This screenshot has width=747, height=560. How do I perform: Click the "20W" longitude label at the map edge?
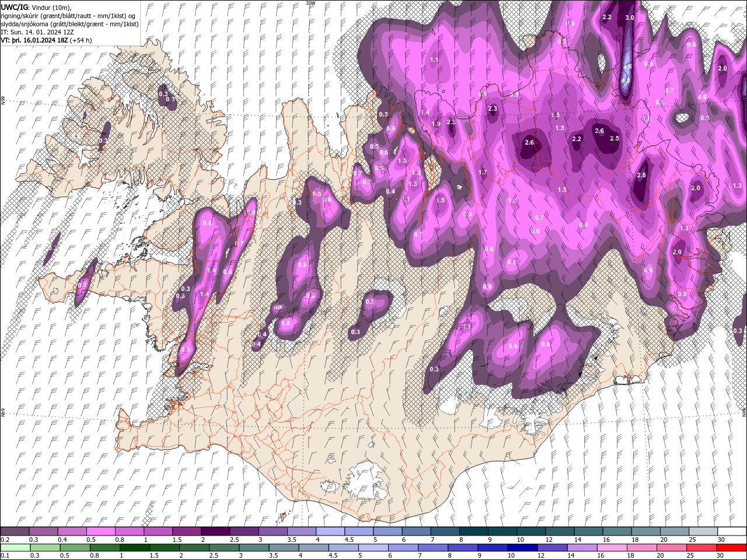pyautogui.click(x=310, y=3)
